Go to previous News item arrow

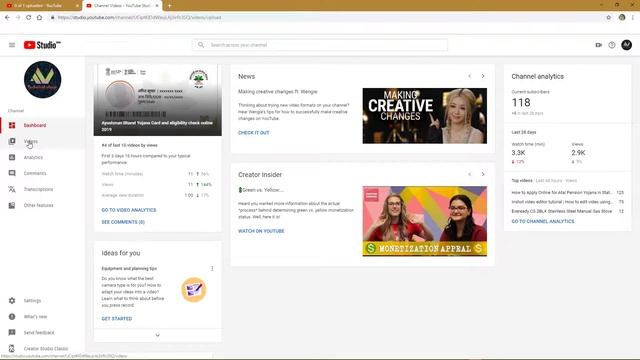pyautogui.click(x=469, y=76)
